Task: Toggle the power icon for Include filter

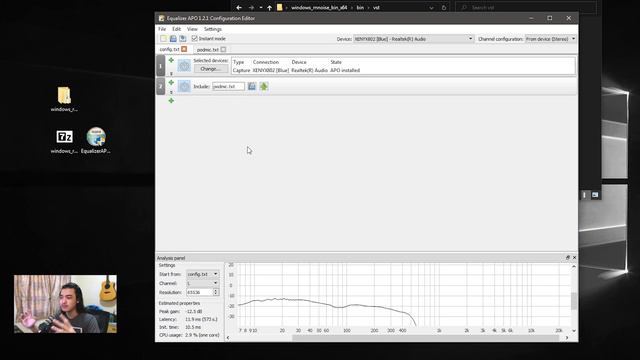Action: click(184, 86)
